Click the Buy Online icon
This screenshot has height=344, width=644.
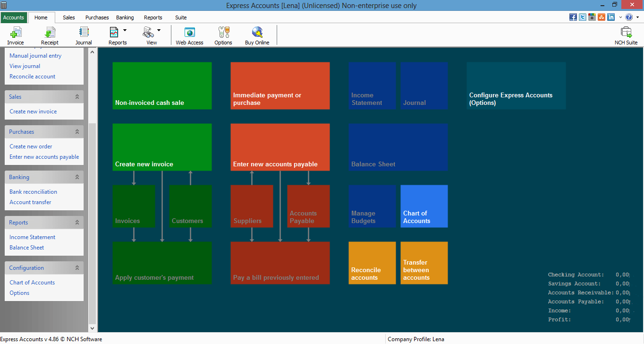(x=257, y=35)
